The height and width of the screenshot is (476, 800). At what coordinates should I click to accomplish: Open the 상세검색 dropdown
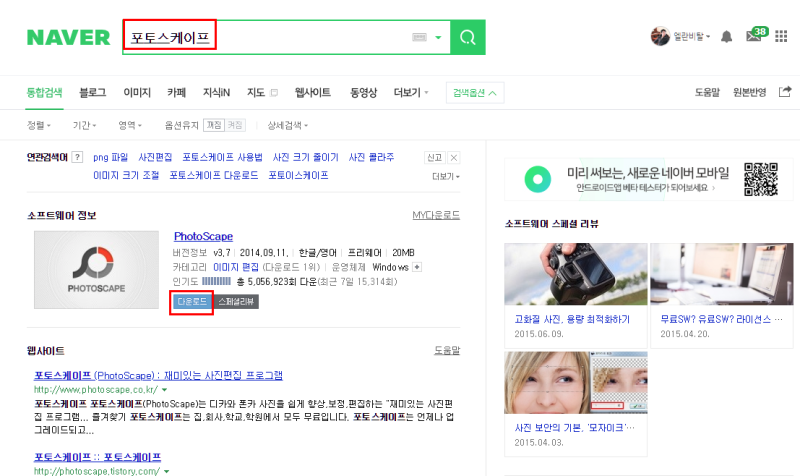pyautogui.click(x=288, y=125)
